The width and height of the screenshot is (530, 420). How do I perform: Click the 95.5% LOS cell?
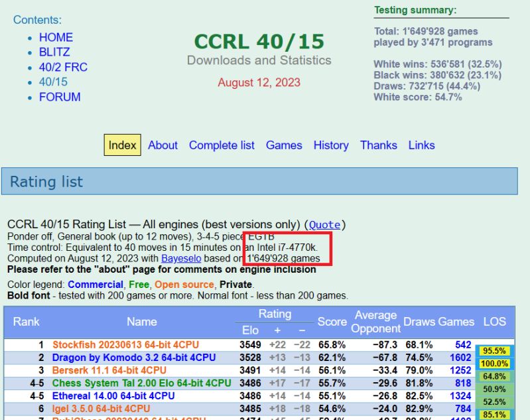[494, 351]
